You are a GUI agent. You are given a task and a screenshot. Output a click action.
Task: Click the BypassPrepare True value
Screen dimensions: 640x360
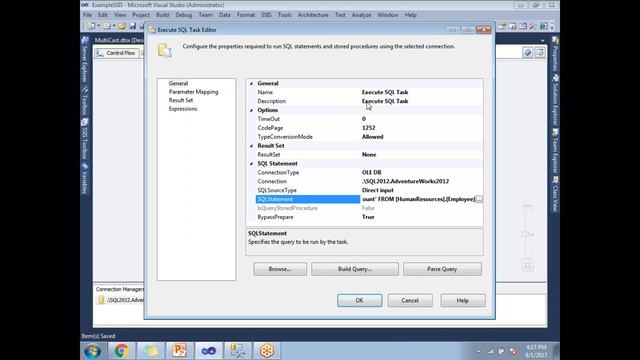[x=368, y=217]
